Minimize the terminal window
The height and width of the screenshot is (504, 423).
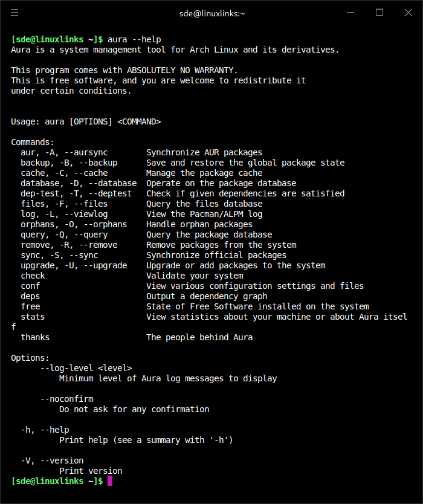point(350,13)
